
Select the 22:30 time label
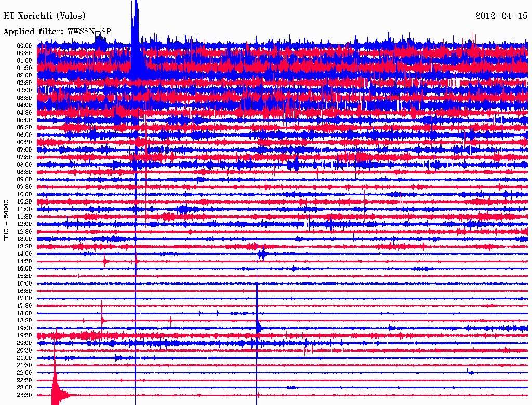tap(24, 380)
